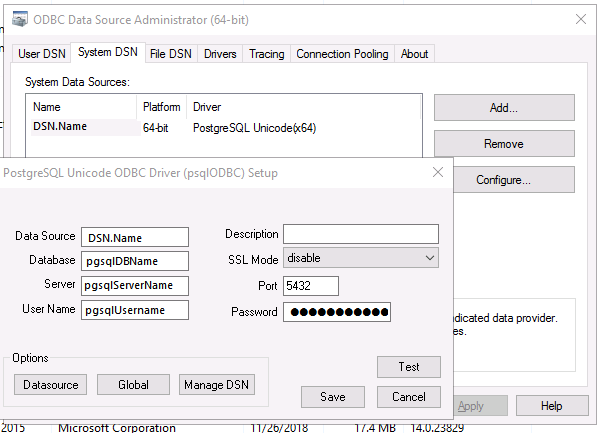
Task: Switch to the User DSN tab
Action: pyautogui.click(x=42, y=54)
